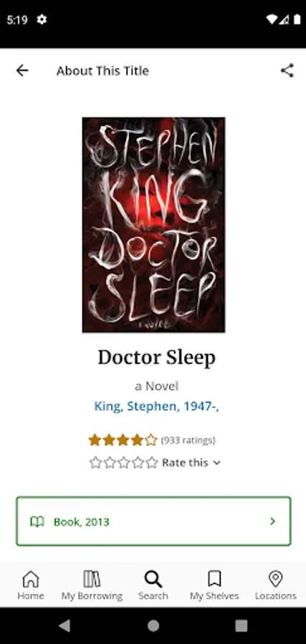Viewport: 306px width, 644px height.
Task: Open author link King, Stephen, 1947-
Action: click(156, 406)
